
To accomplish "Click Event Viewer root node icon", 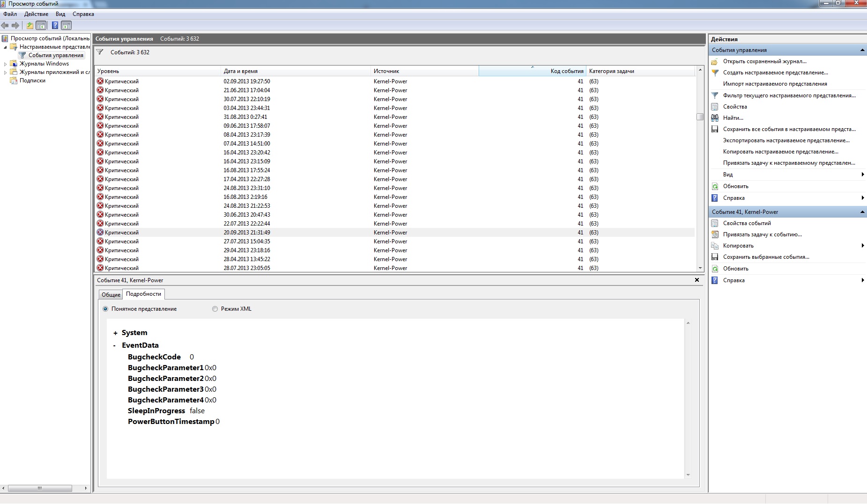I will (x=5, y=38).
